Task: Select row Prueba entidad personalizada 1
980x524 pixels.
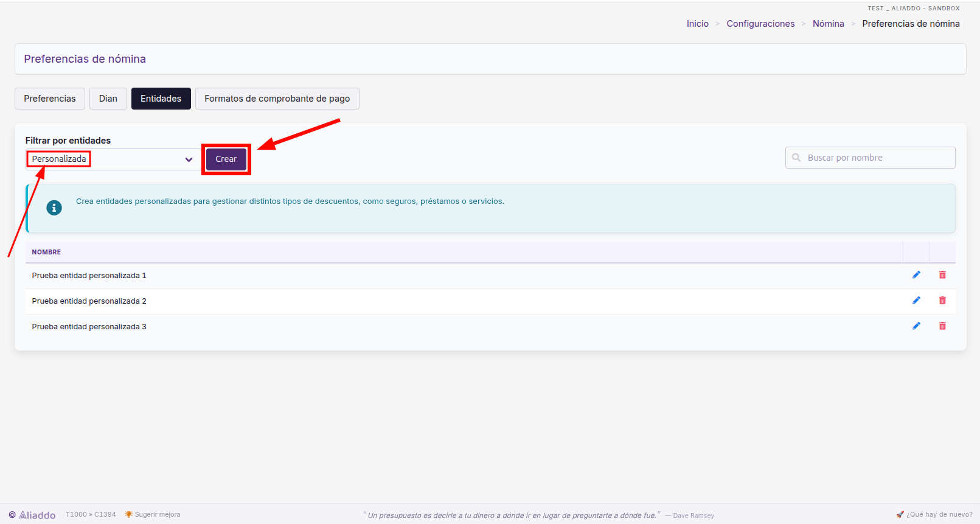Action: point(490,276)
